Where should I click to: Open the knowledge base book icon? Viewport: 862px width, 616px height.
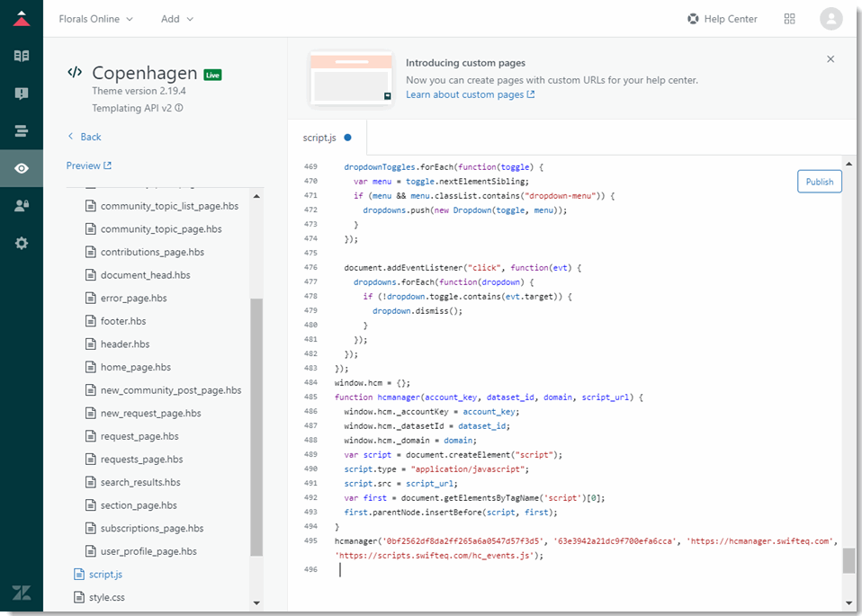[22, 56]
